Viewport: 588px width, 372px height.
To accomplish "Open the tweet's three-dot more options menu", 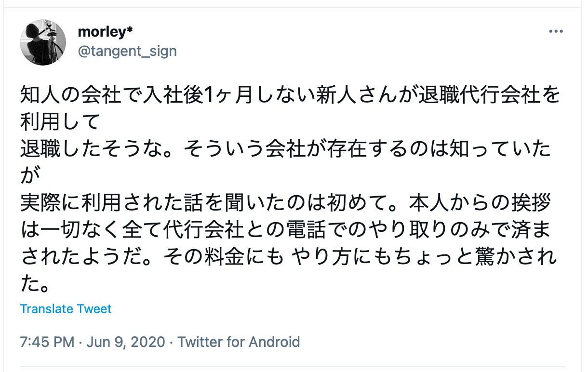I will 556,31.
